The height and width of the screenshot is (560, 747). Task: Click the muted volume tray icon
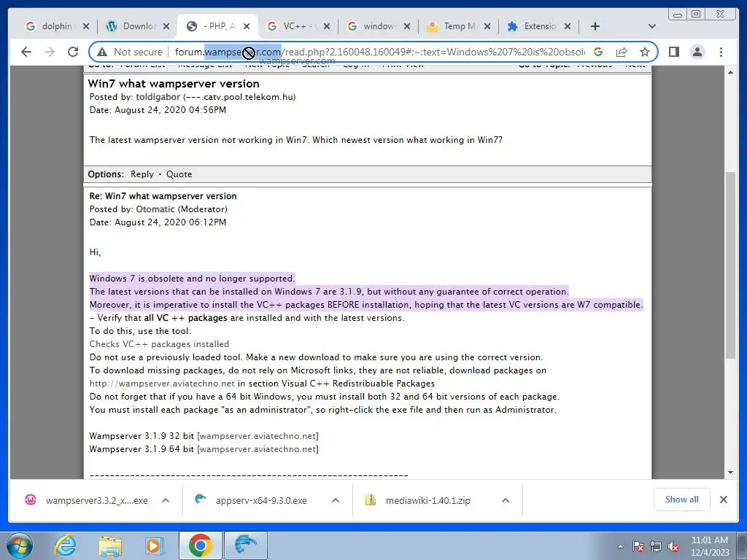[x=673, y=546]
